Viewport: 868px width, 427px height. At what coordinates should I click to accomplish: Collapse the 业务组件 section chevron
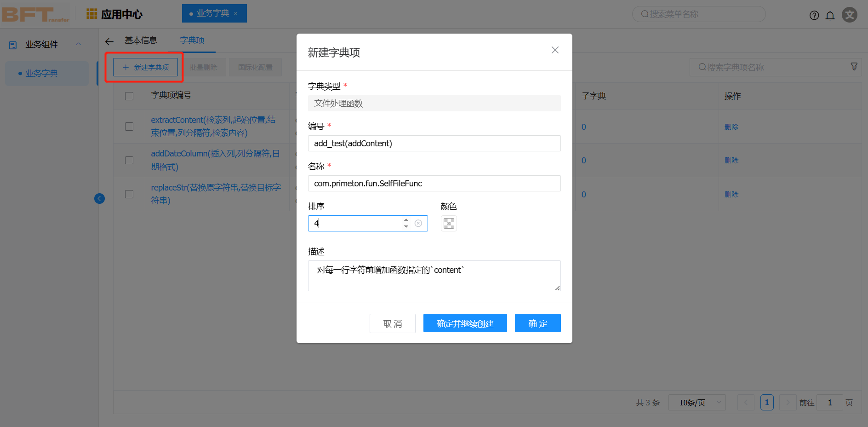coord(78,44)
